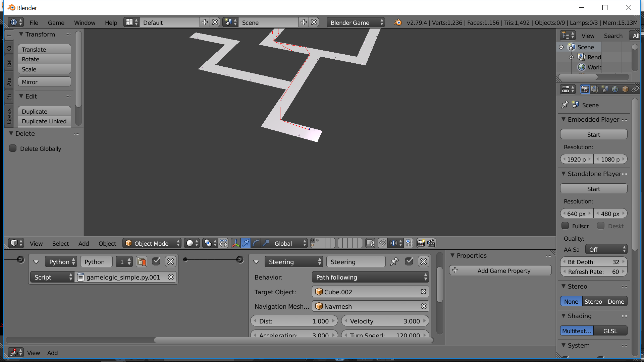Open the Object Mode dropdown
The image size is (644, 362).
(x=152, y=243)
